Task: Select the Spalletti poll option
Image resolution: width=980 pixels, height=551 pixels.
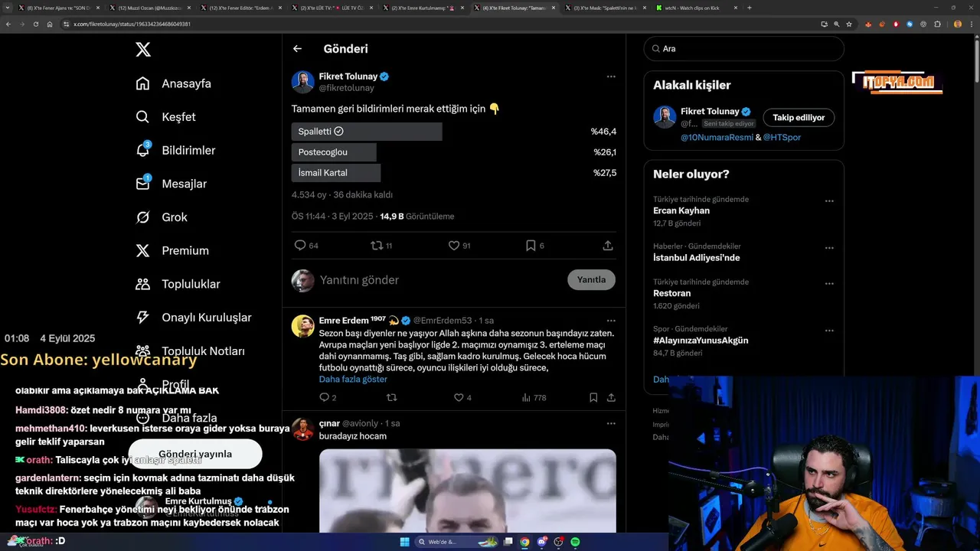Action: (x=367, y=132)
